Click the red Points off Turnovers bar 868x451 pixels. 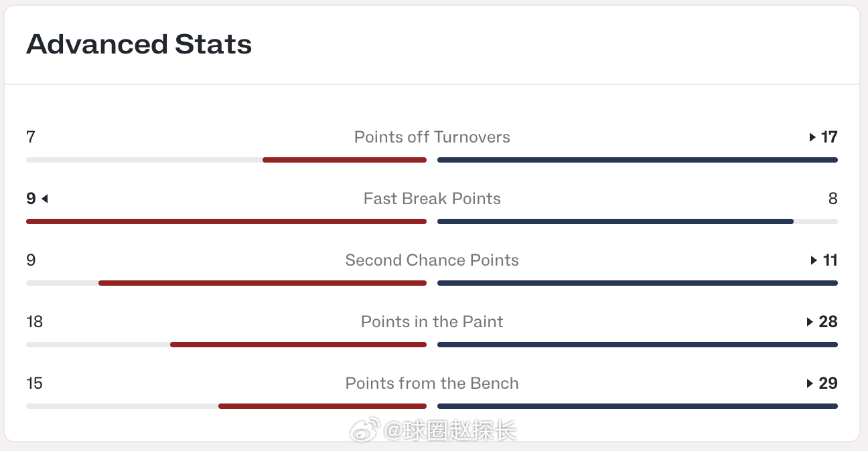[344, 160]
